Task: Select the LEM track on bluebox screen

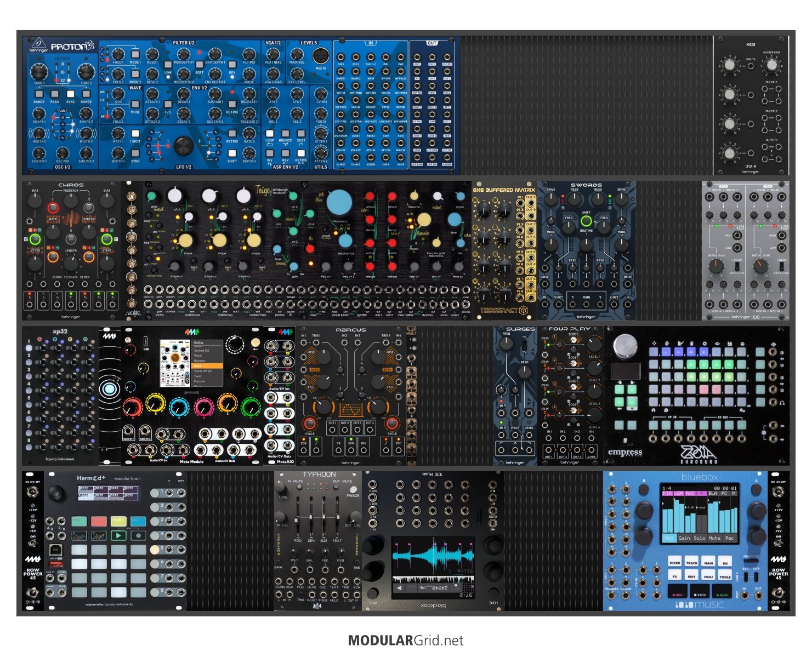Action: [x=678, y=493]
